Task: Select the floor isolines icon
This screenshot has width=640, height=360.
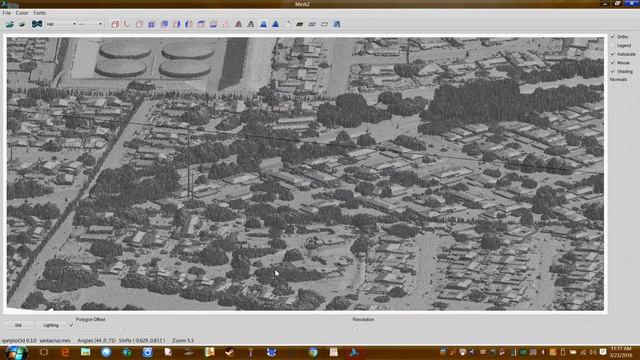Action: coord(312,24)
